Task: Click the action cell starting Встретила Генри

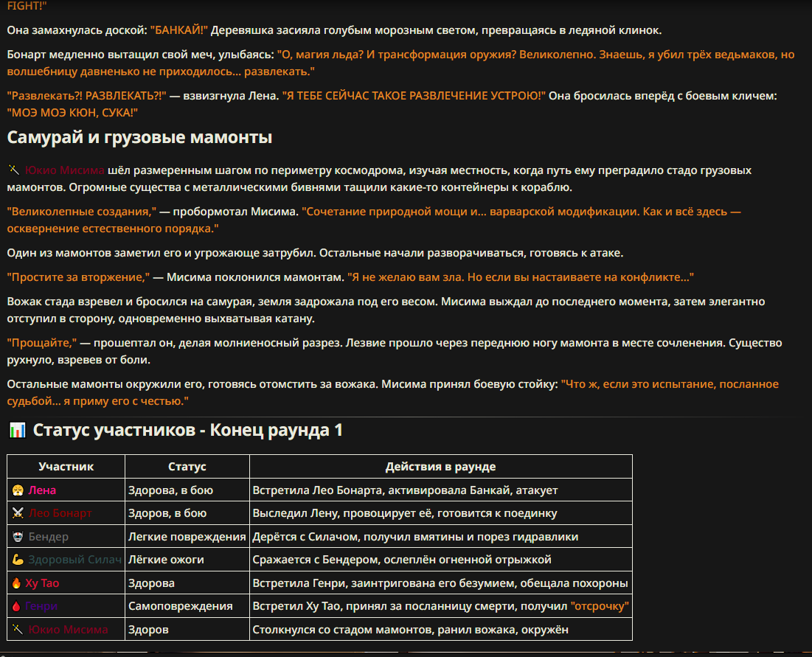Action: point(441,583)
